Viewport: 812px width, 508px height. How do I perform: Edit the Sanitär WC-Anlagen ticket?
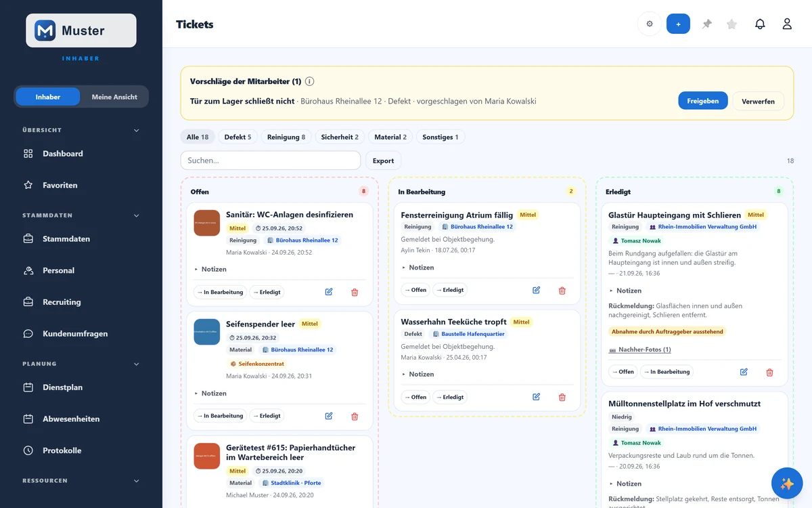[x=329, y=292]
